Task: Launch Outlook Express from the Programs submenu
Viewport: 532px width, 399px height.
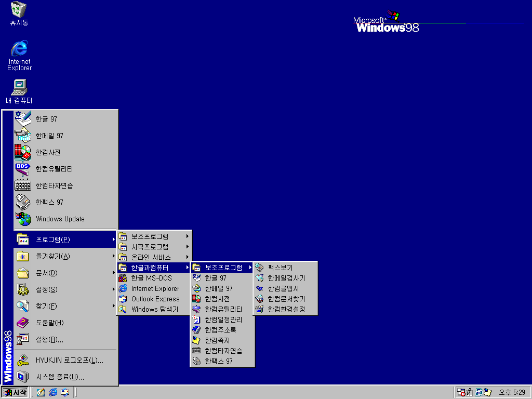Action: [154, 299]
